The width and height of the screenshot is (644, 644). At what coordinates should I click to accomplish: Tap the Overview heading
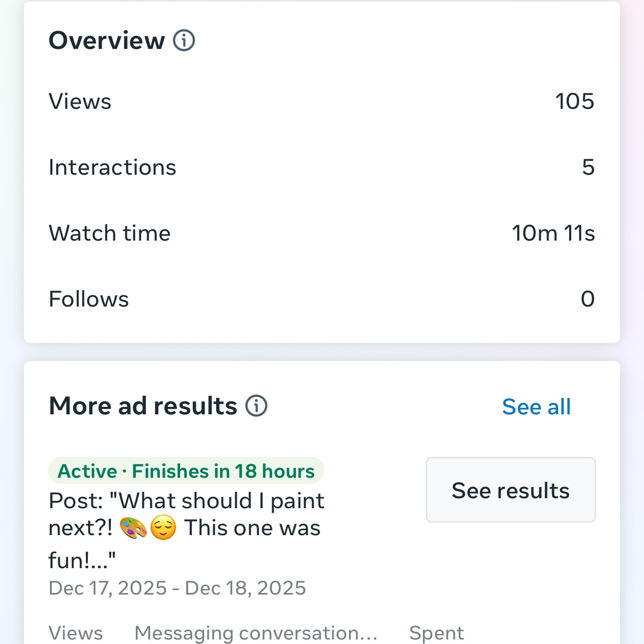click(x=107, y=40)
